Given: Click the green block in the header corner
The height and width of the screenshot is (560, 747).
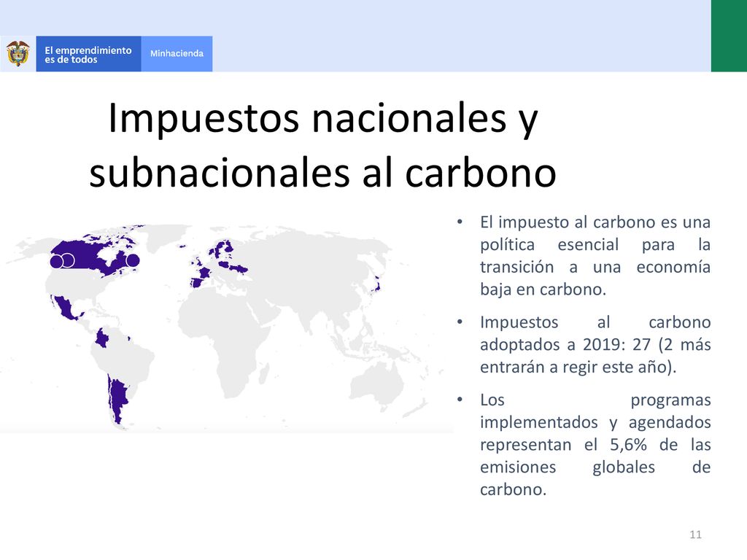Looking at the screenshot, I should [x=729, y=36].
